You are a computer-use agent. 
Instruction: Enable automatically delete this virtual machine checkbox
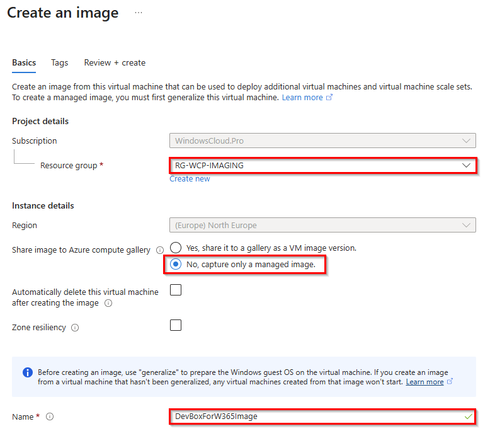(176, 290)
